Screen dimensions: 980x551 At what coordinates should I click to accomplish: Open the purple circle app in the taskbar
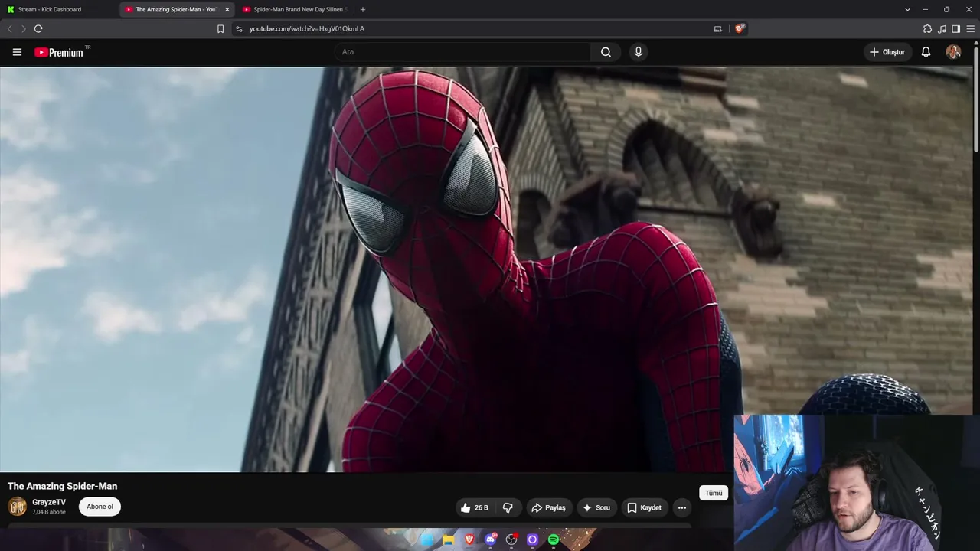pos(533,540)
